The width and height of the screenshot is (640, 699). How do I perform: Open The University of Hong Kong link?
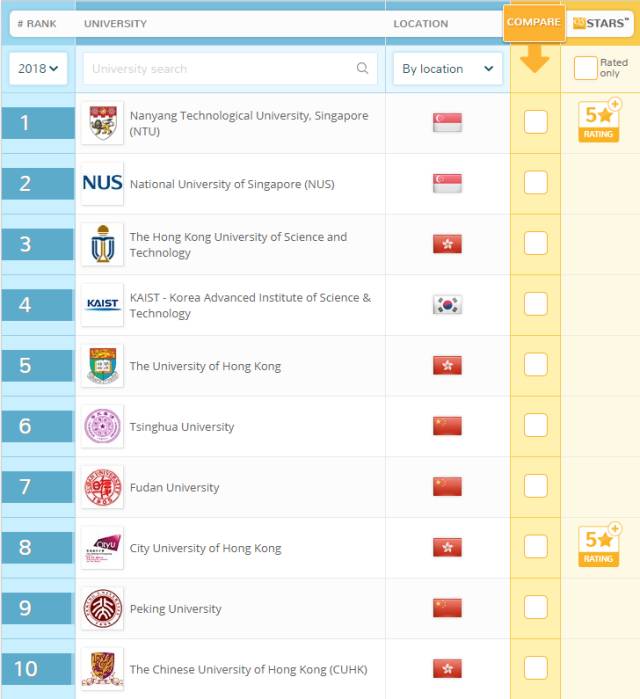click(x=205, y=366)
